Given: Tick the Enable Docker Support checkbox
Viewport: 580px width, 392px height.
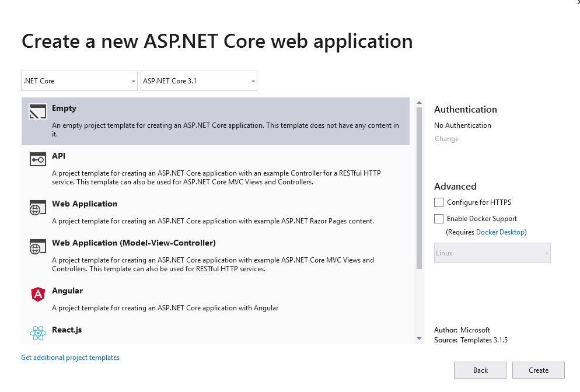Looking at the screenshot, I should (x=439, y=219).
